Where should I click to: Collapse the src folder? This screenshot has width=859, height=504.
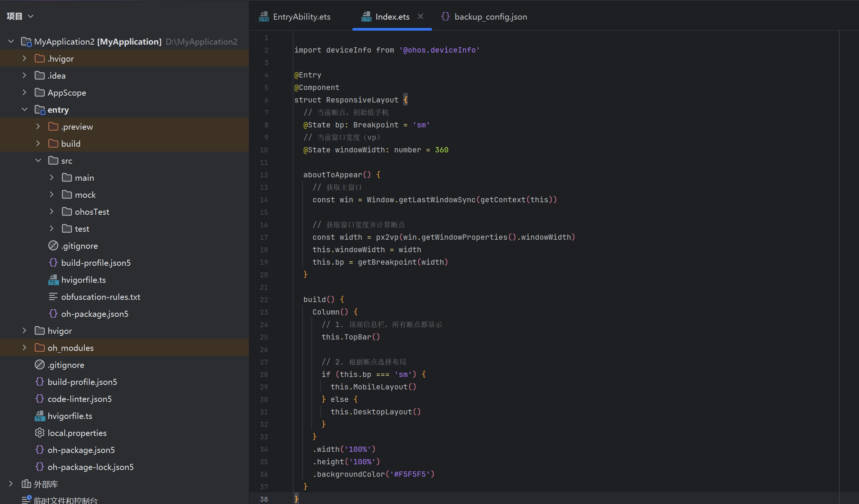(x=38, y=160)
